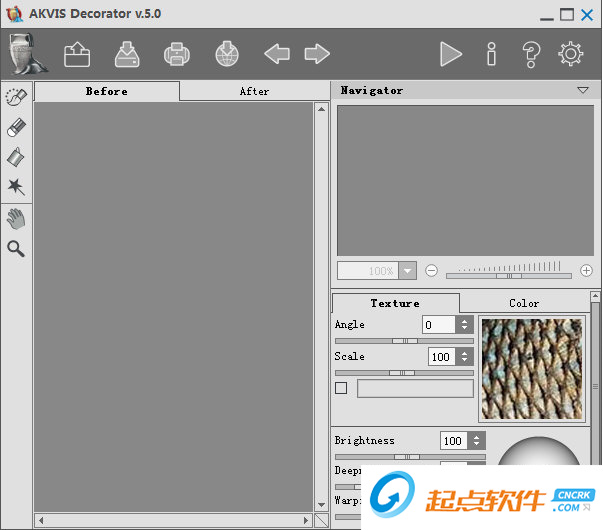Image resolution: width=603 pixels, height=530 pixels.
Task: Increase Angle value with stepper arrows
Action: [464, 321]
